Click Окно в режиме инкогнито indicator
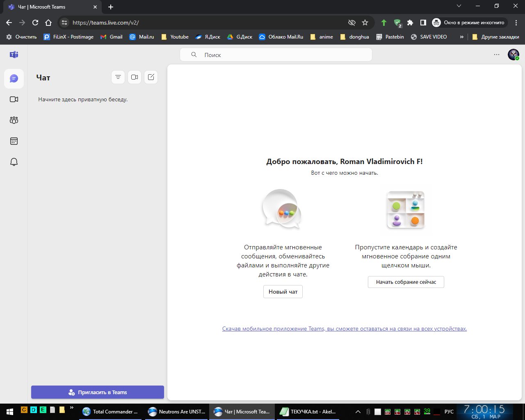Viewport: 525px width, 420px height. click(x=470, y=23)
